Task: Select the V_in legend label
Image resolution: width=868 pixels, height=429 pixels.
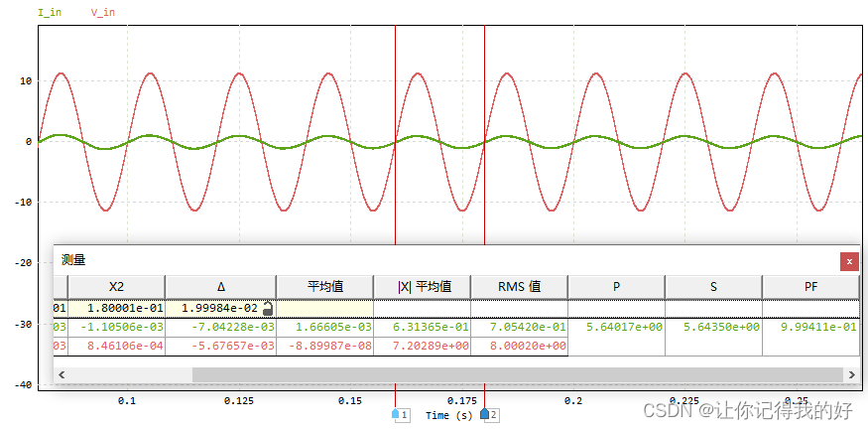Action: coord(103,12)
